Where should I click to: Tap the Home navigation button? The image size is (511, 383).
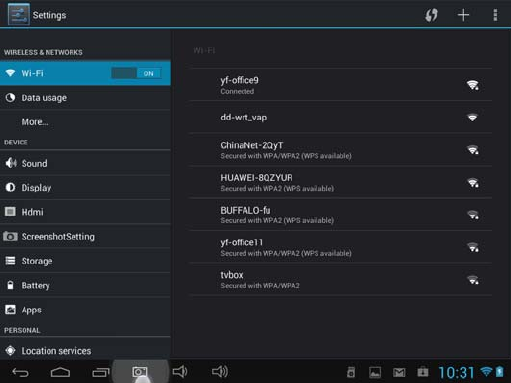pyautogui.click(x=60, y=372)
